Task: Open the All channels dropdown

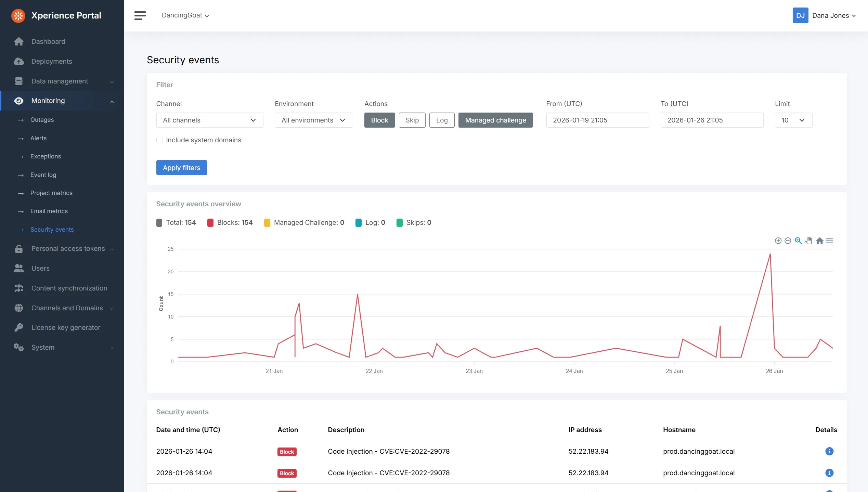Action: coord(209,120)
